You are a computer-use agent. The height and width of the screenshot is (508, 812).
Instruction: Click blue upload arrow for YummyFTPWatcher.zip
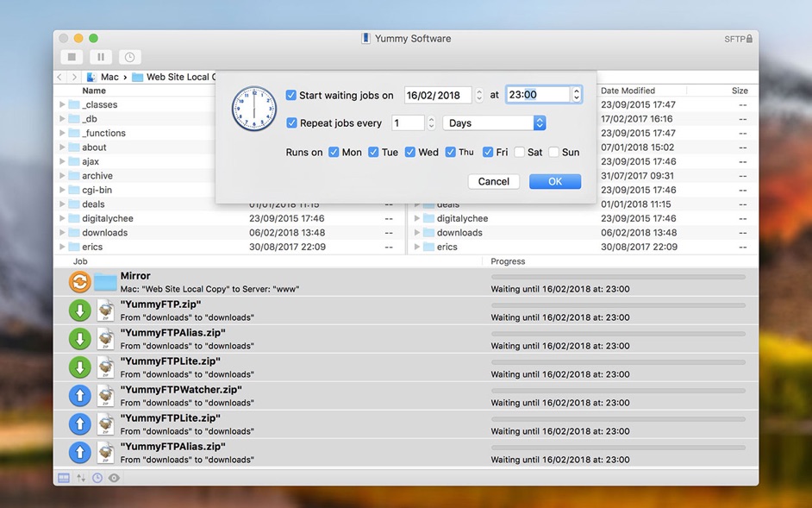tap(80, 396)
